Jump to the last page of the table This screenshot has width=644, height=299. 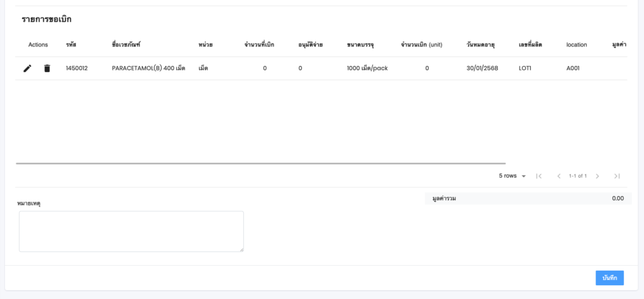pyautogui.click(x=617, y=176)
